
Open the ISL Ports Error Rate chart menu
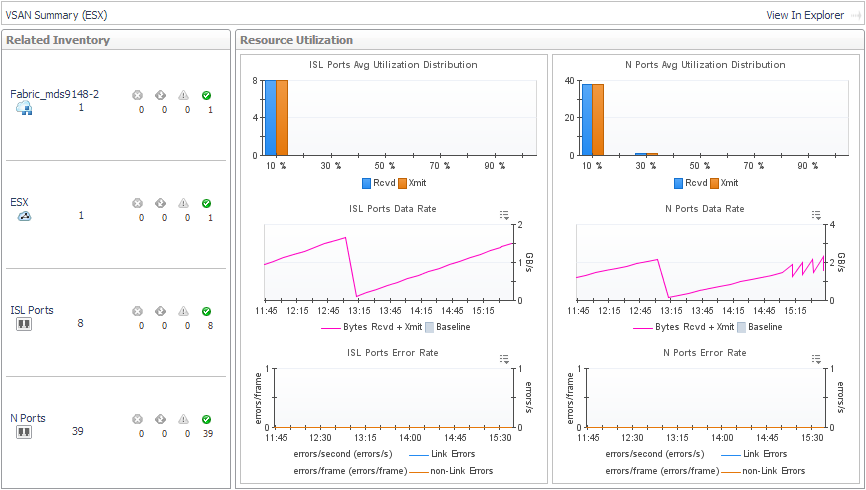(505, 358)
